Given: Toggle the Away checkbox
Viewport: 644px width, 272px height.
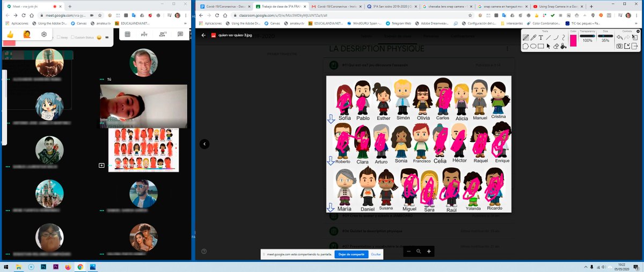Looking at the screenshot, I should click(x=59, y=37).
